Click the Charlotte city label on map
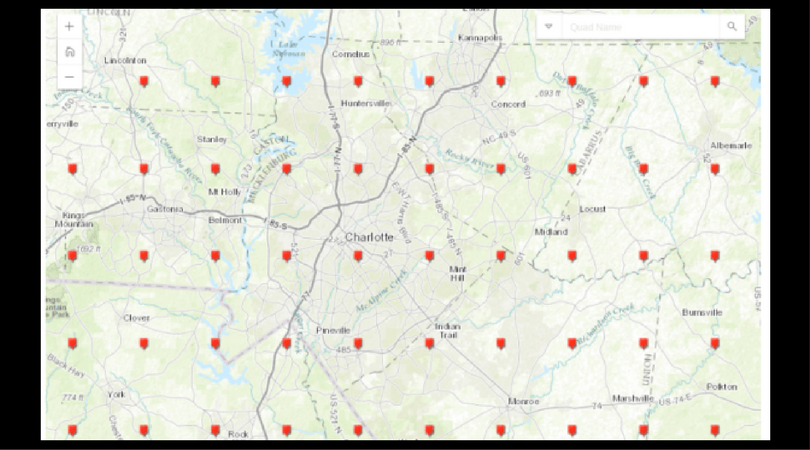810x450 pixels. [x=369, y=237]
